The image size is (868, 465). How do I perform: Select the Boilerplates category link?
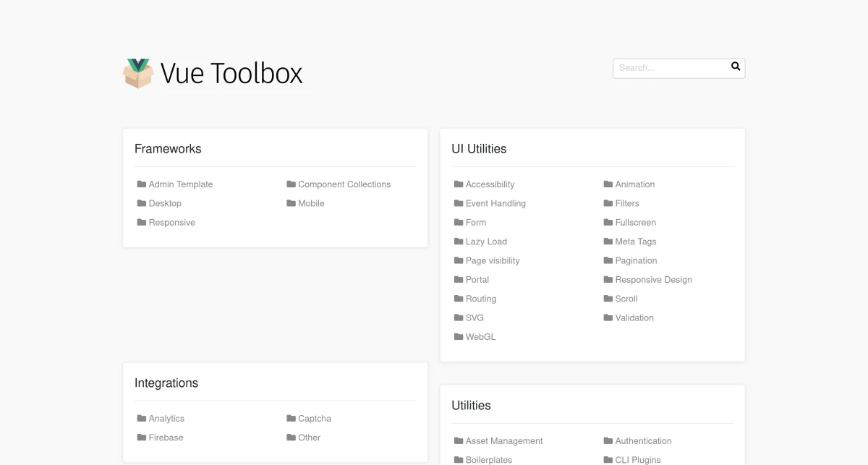pos(489,459)
